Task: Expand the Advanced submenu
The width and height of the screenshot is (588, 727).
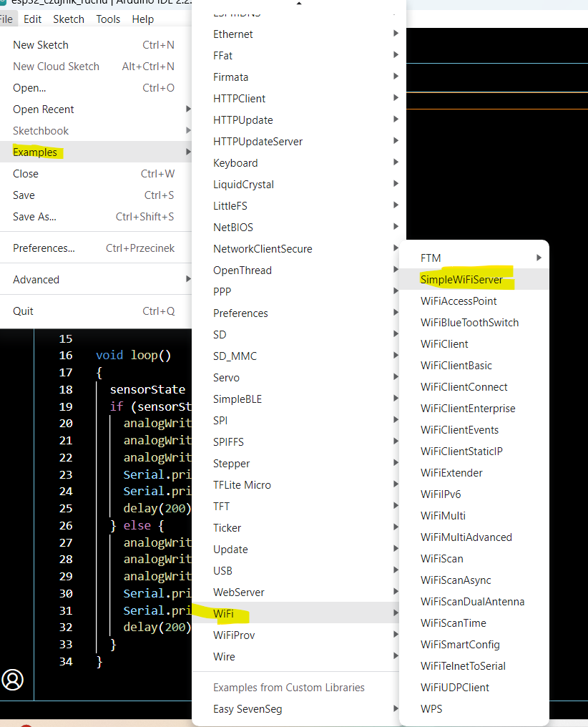Action: click(x=96, y=280)
